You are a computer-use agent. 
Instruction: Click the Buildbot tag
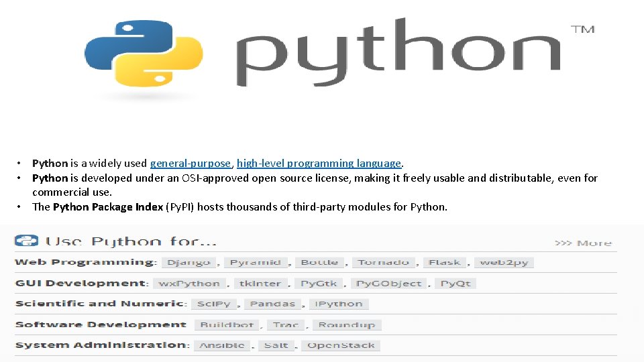coord(227,325)
